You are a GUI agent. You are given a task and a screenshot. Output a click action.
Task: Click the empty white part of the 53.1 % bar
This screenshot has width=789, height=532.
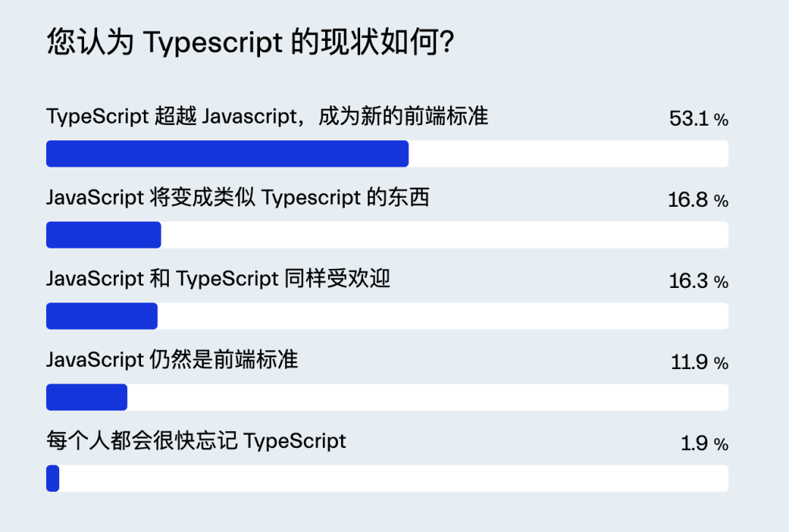click(568, 153)
